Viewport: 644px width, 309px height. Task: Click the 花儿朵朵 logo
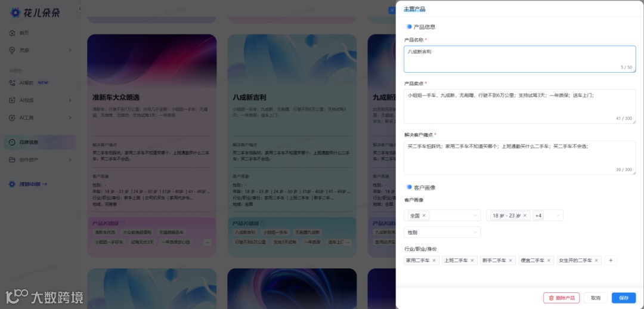click(x=35, y=13)
